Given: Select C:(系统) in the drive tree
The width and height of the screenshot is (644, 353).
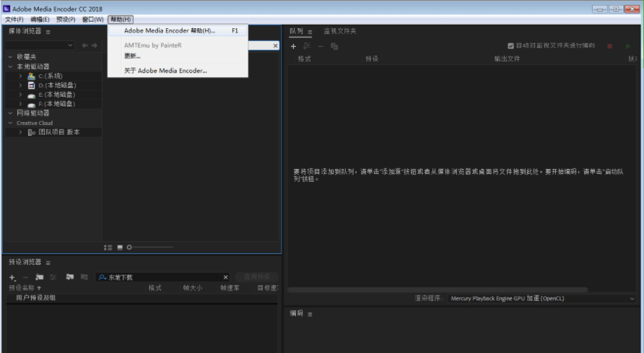Looking at the screenshot, I should tap(51, 76).
